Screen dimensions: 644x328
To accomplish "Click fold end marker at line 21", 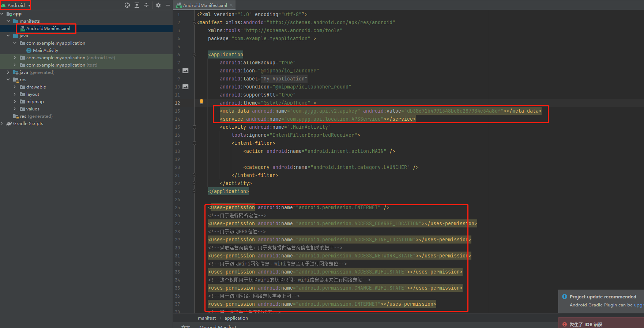I will tap(194, 176).
